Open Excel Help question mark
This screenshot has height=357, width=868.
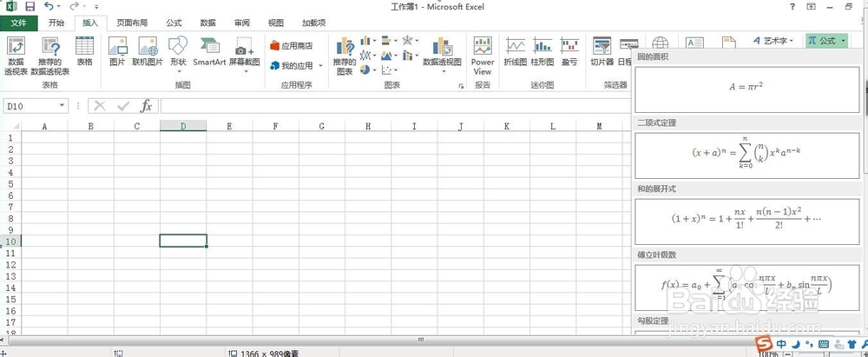click(x=792, y=7)
